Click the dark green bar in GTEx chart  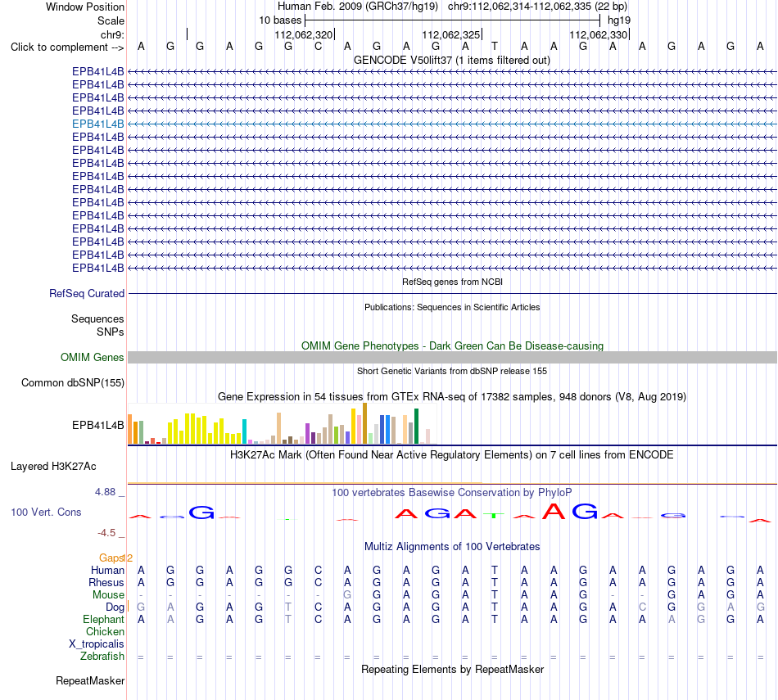click(416, 427)
